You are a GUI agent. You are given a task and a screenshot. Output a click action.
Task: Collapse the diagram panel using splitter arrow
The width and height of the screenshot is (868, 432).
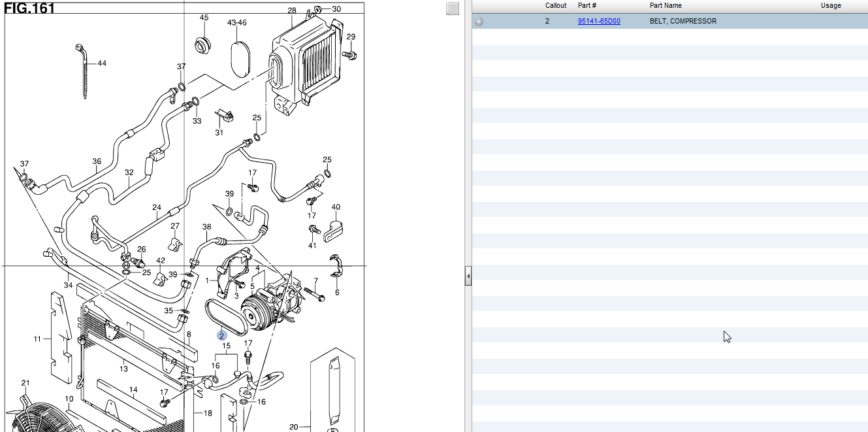coord(468,276)
